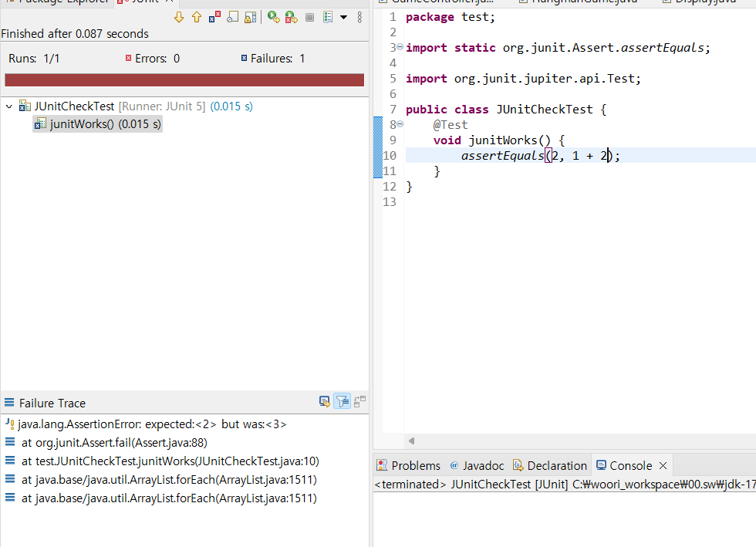Open the test run history icon

tap(328, 18)
